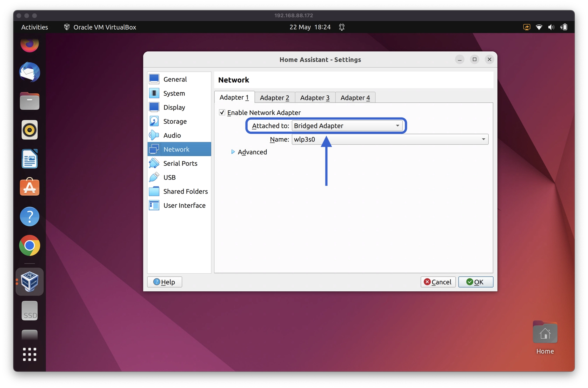
Task: Open the Storage disk icon
Action: click(154, 121)
